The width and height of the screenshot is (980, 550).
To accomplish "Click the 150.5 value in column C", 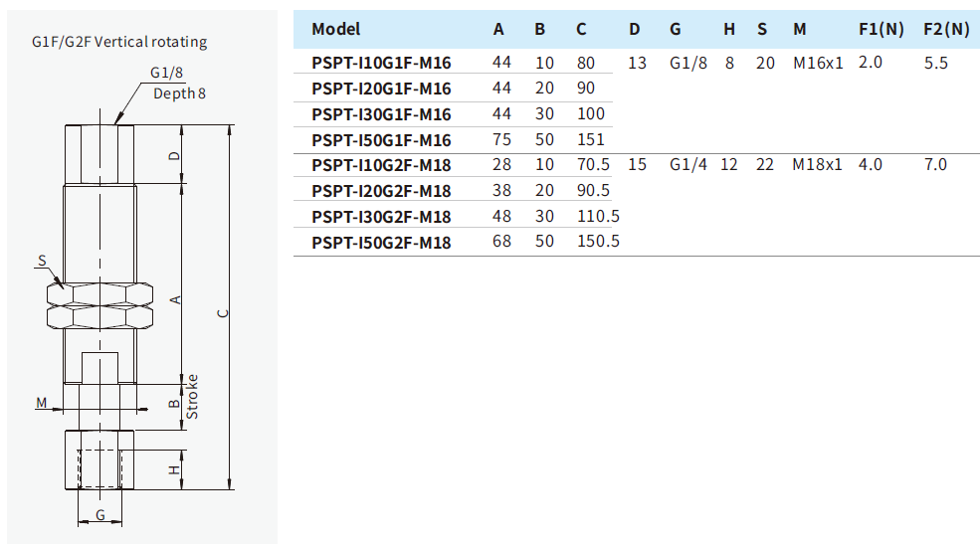I will 598,242.
